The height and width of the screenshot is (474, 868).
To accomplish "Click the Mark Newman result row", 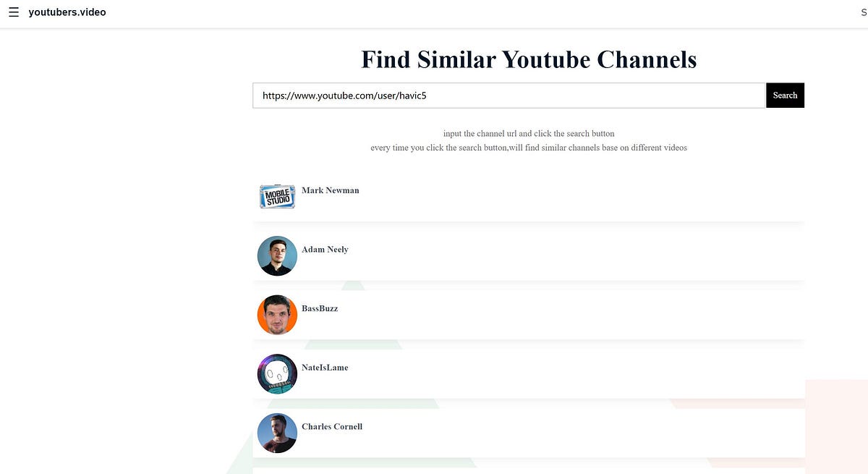I will coord(528,196).
